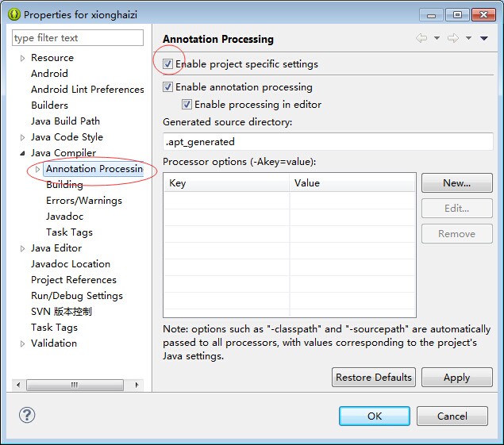The image size is (504, 445).
Task: Click the Back navigation arrow icon
Action: (421, 38)
